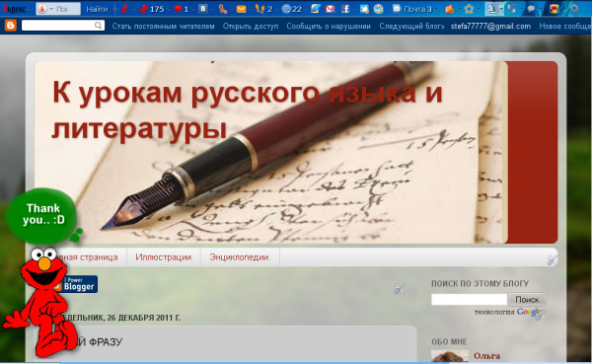The width and height of the screenshot is (592, 364).
Task: Open the Facebook toolbar icon
Action: [345, 9]
